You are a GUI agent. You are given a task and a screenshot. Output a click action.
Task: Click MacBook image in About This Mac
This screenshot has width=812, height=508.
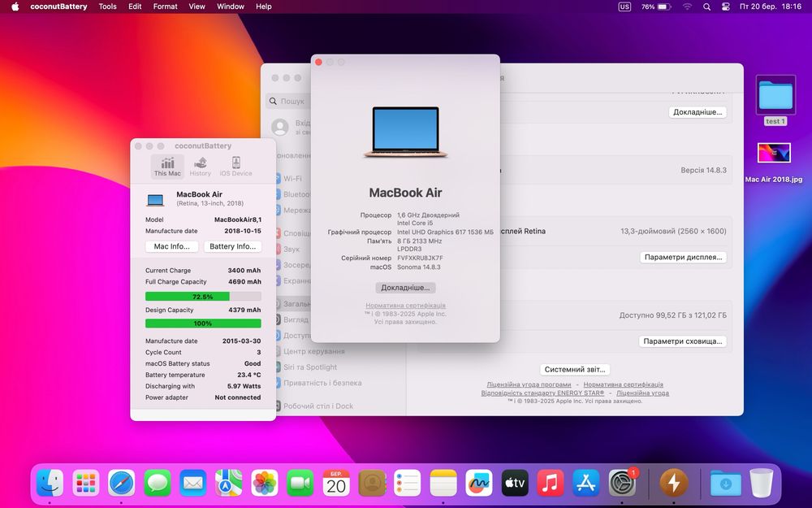[x=405, y=132]
